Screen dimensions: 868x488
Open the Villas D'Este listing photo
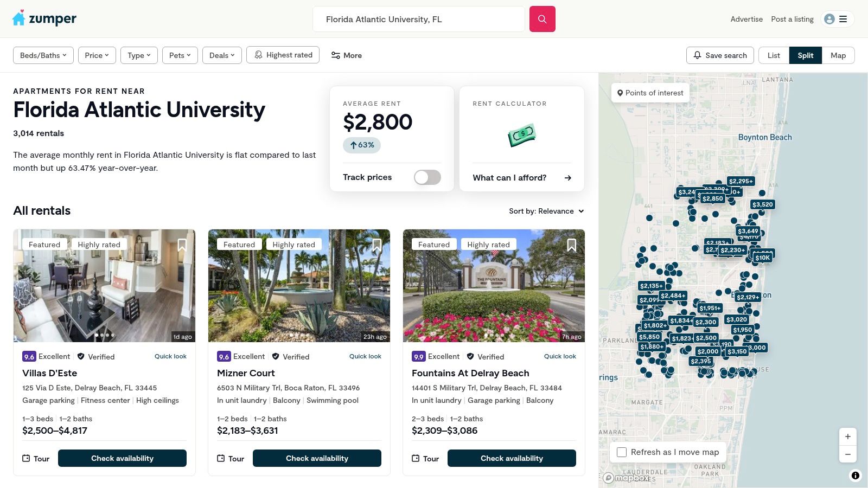pos(104,286)
